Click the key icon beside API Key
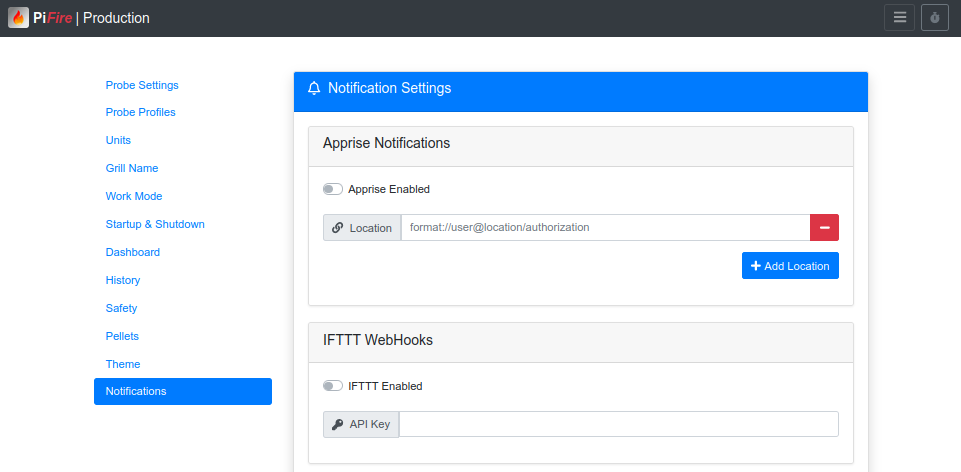961x472 pixels. [x=337, y=425]
